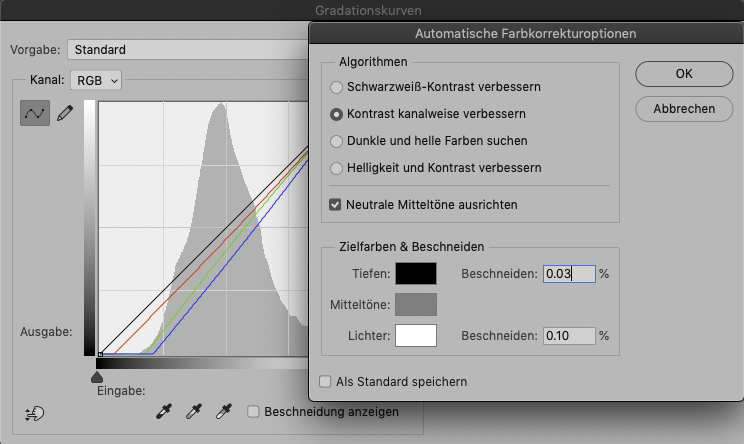The image size is (744, 444).
Task: Select Schwarzweiß-Kontrast verbessern option
Action: (337, 87)
